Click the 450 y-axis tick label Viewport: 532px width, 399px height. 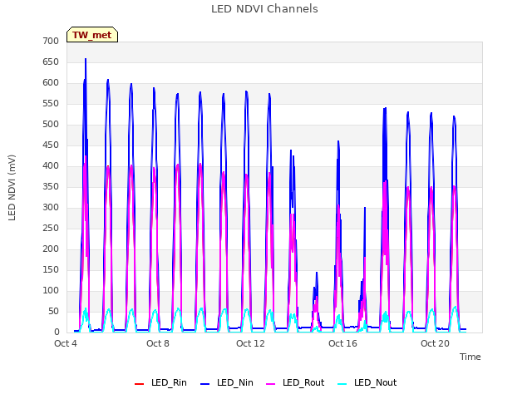(x=51, y=145)
